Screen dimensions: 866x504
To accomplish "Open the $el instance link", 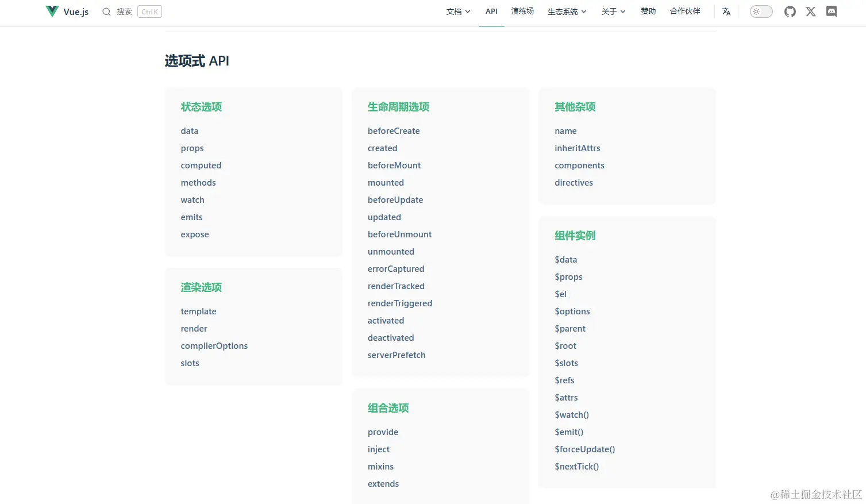I will tap(560, 294).
